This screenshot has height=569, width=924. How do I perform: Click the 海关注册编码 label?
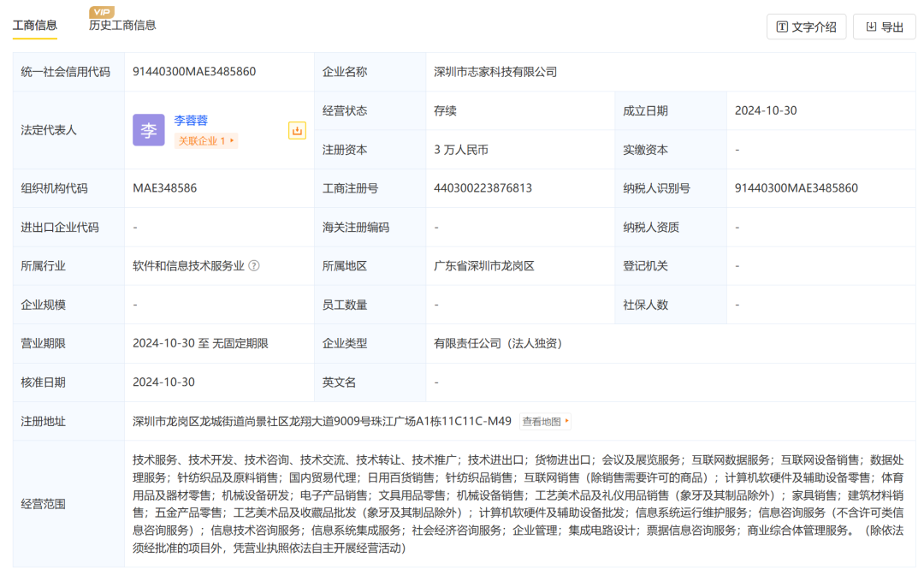[x=356, y=228]
